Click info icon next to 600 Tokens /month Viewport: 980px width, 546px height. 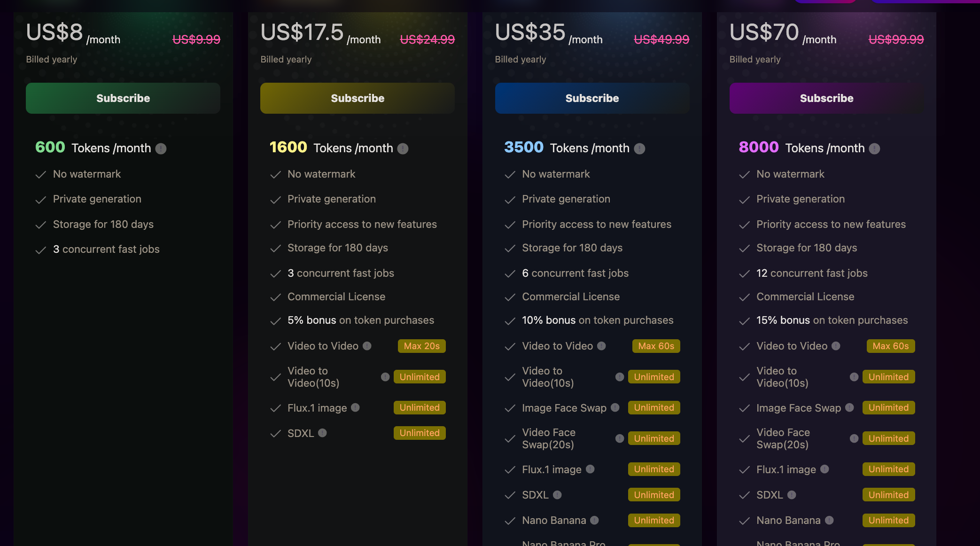click(x=161, y=149)
